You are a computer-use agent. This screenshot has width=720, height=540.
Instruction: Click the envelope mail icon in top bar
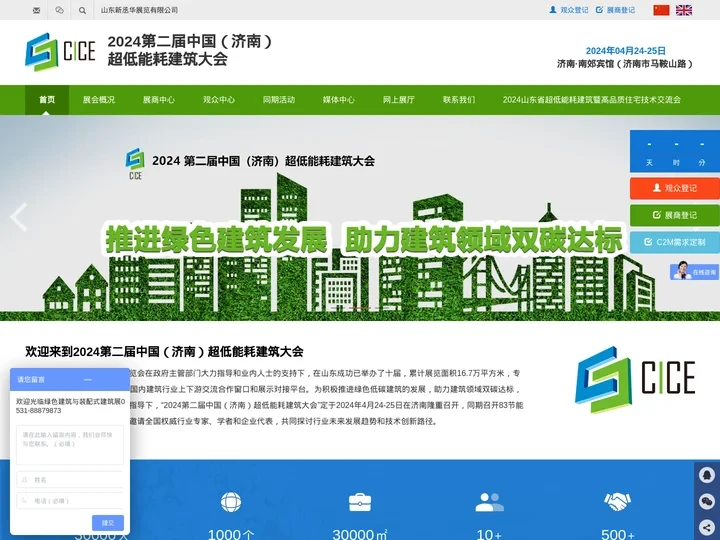(36, 10)
